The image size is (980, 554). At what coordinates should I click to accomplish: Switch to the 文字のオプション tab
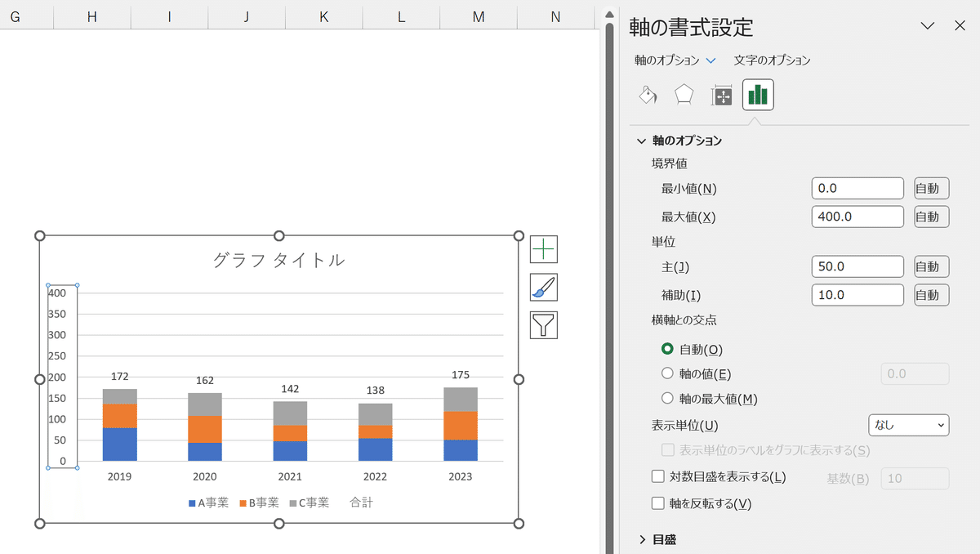click(x=772, y=60)
